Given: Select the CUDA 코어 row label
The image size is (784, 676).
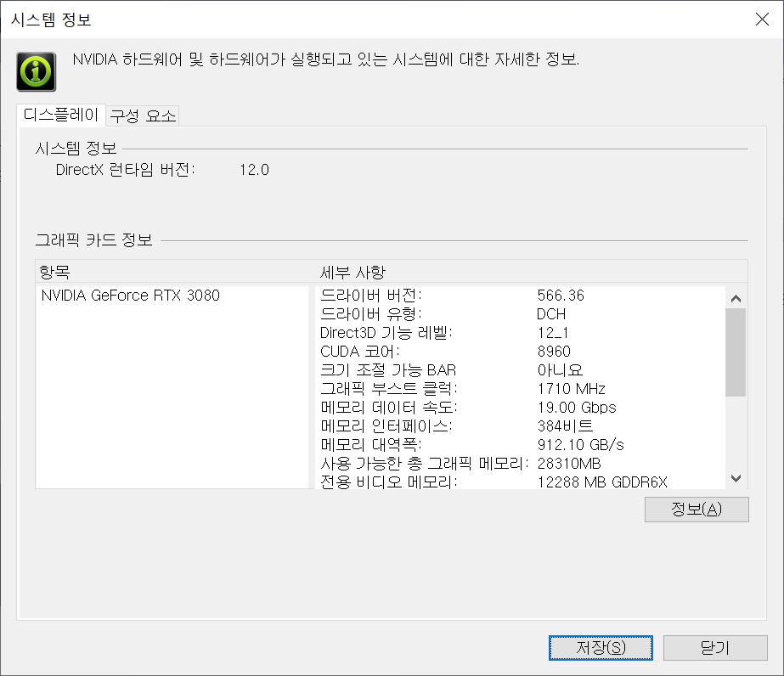Looking at the screenshot, I should point(360,352).
